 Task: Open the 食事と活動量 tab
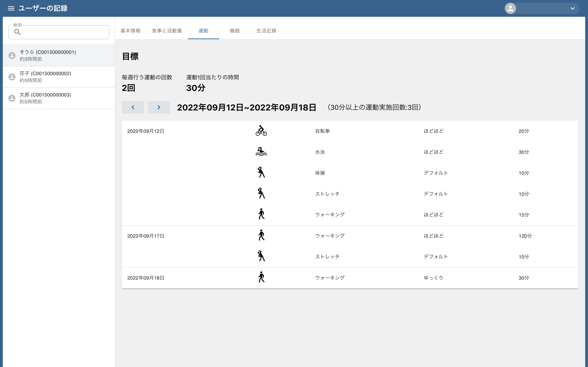point(167,31)
